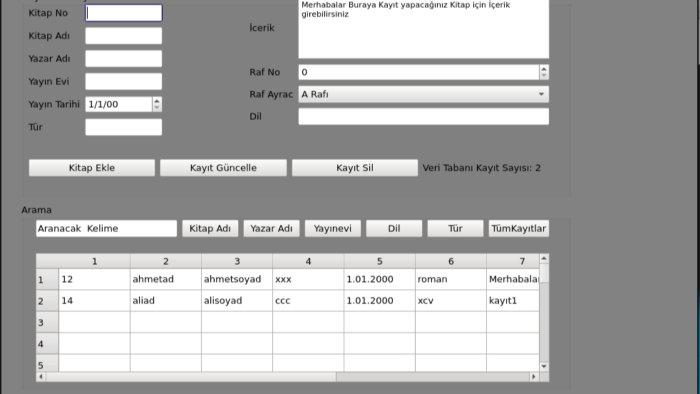The height and width of the screenshot is (394, 700).
Task: Select row header 4 in table
Action: 47,344
